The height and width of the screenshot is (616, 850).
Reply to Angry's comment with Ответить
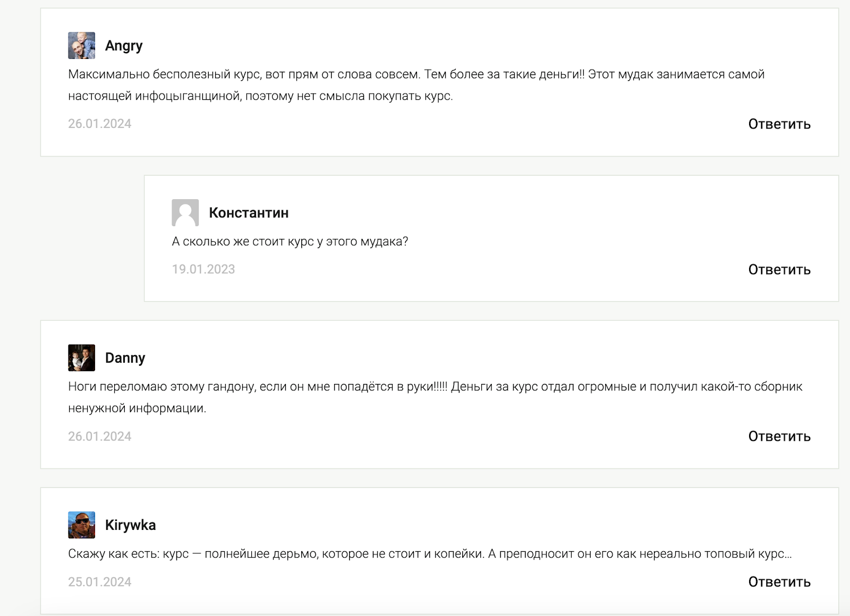(x=779, y=124)
